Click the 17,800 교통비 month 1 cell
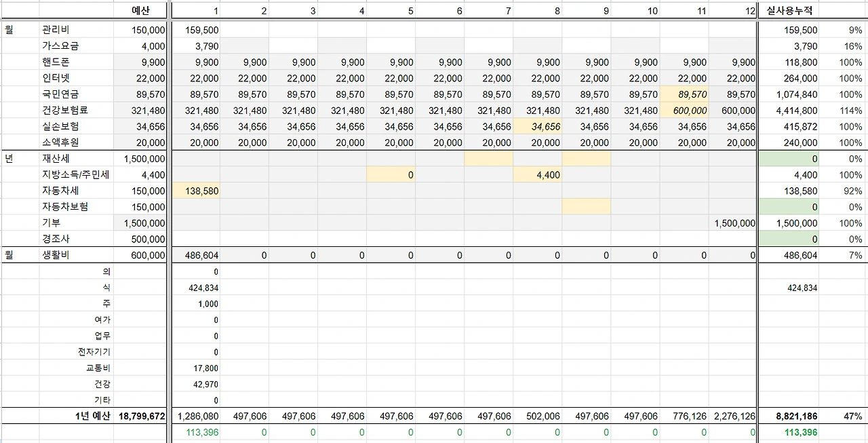This screenshot has height=443, width=868. 196,368
